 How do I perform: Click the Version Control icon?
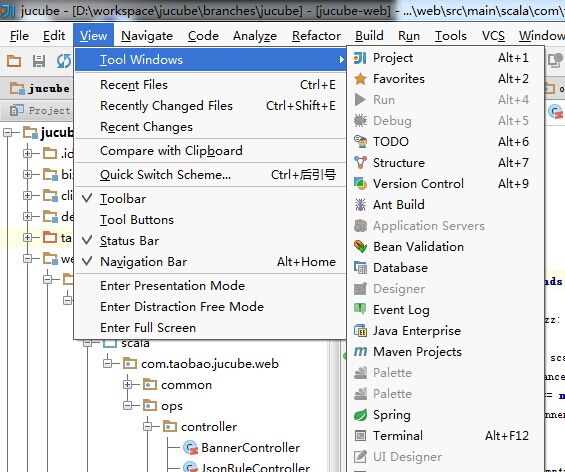[360, 184]
